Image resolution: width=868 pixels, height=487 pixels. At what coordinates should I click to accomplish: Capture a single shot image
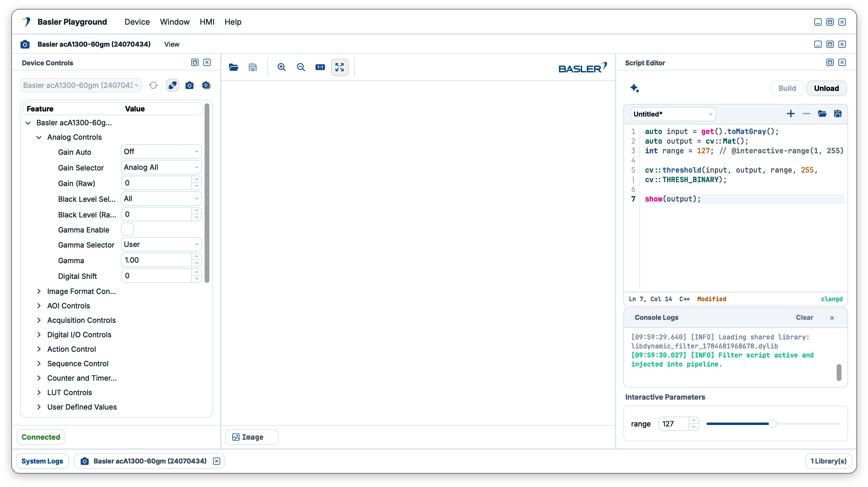point(190,85)
